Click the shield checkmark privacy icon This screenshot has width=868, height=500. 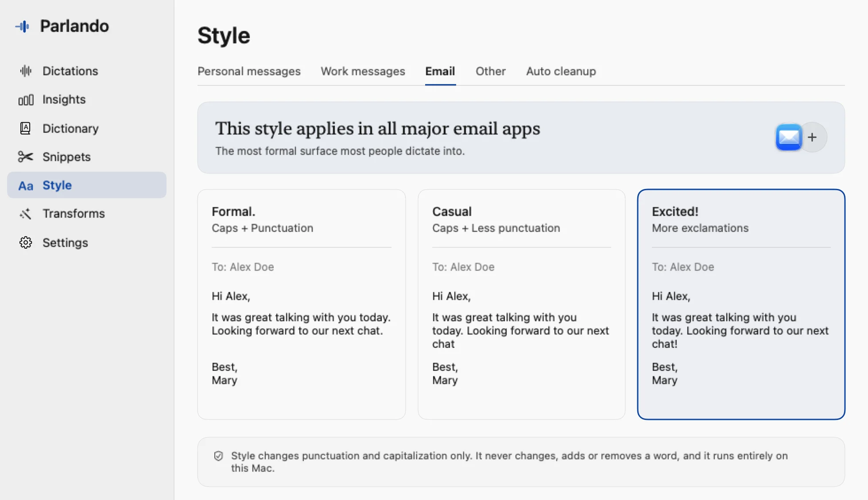218,456
